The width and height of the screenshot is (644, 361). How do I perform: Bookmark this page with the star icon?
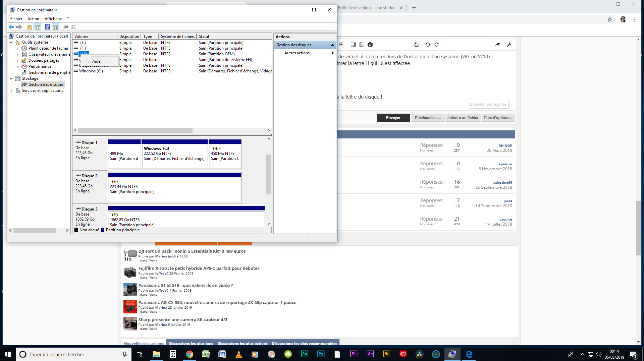tap(610, 19)
